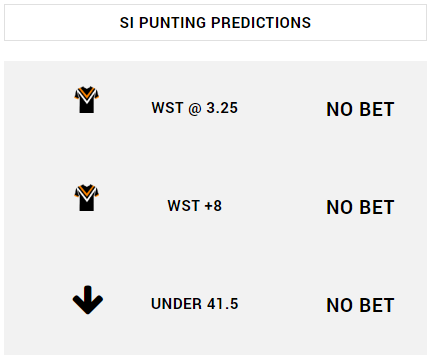432x360 pixels.
Task: Click the WST team code in the first row
Action: (x=167, y=108)
